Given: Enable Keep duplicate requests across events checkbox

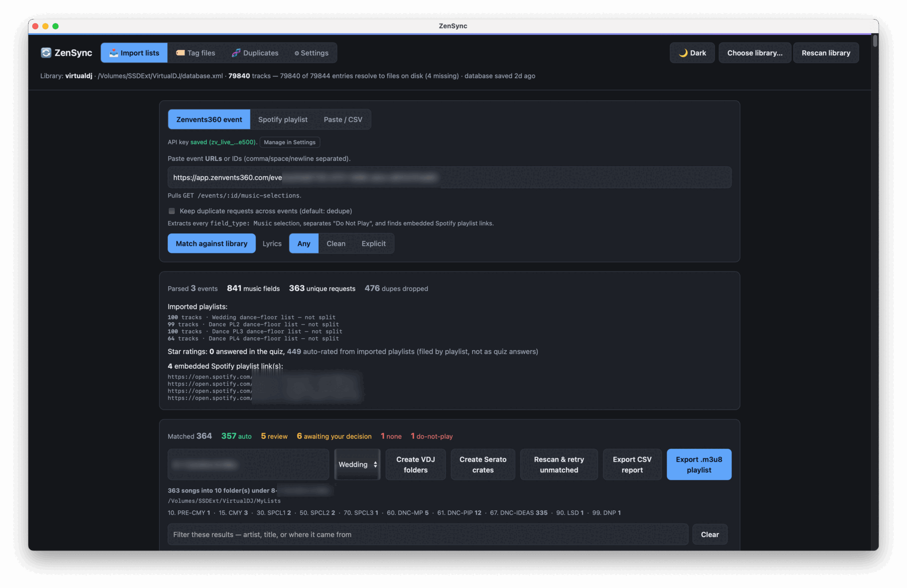Looking at the screenshot, I should pos(172,211).
